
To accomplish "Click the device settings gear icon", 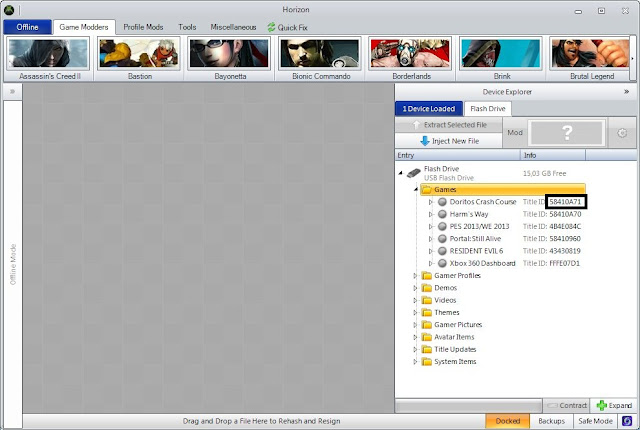I will pyautogui.click(x=622, y=133).
